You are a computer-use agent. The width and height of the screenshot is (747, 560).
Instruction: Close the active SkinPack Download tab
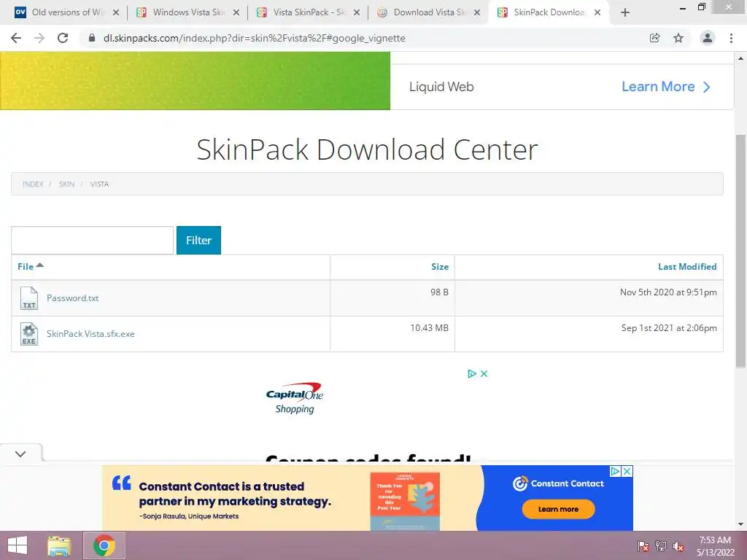click(597, 13)
